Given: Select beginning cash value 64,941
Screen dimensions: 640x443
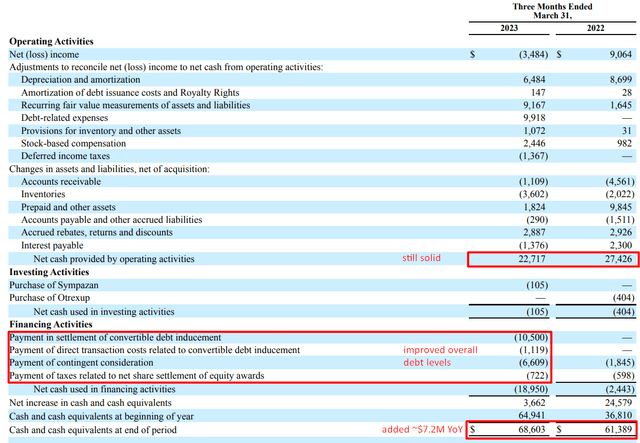Looking at the screenshot, I should [532, 416].
